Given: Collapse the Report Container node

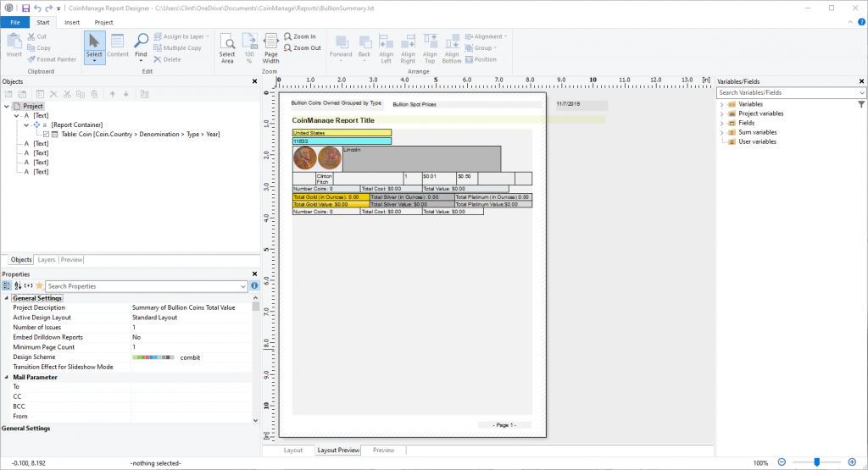Looking at the screenshot, I should click(x=26, y=125).
